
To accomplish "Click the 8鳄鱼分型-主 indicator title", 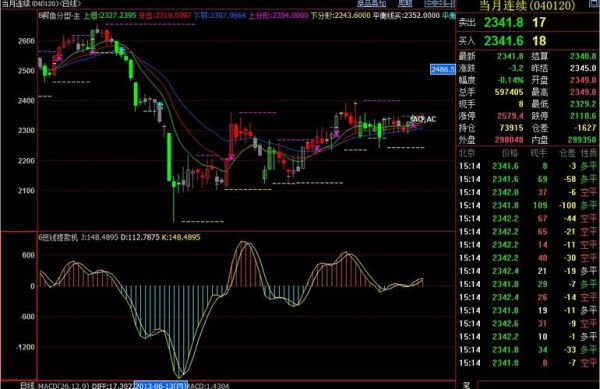I will click(59, 16).
